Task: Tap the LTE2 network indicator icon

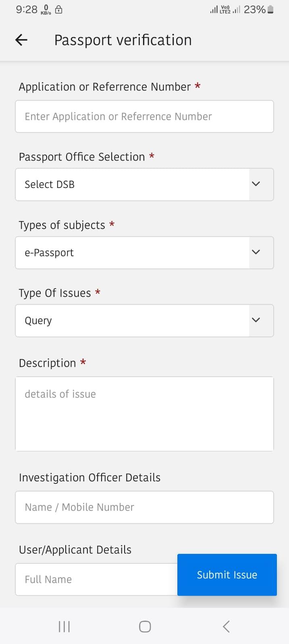Action: coord(225,9)
